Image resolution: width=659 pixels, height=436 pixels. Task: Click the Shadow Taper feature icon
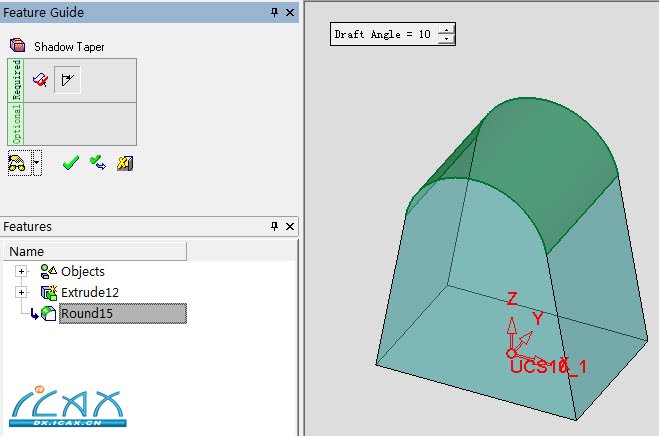[17, 46]
